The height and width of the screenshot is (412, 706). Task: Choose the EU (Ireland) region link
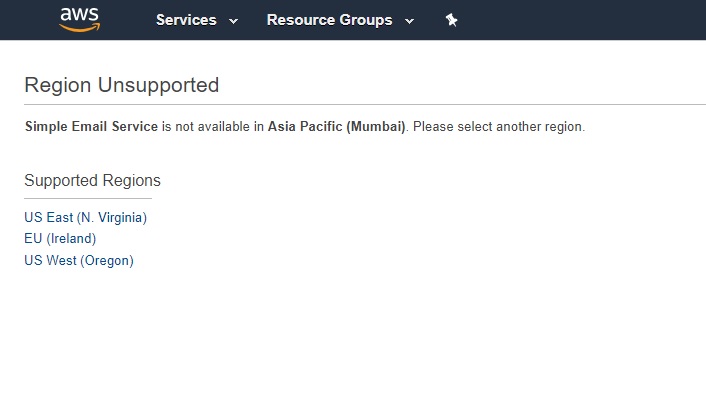[60, 239]
